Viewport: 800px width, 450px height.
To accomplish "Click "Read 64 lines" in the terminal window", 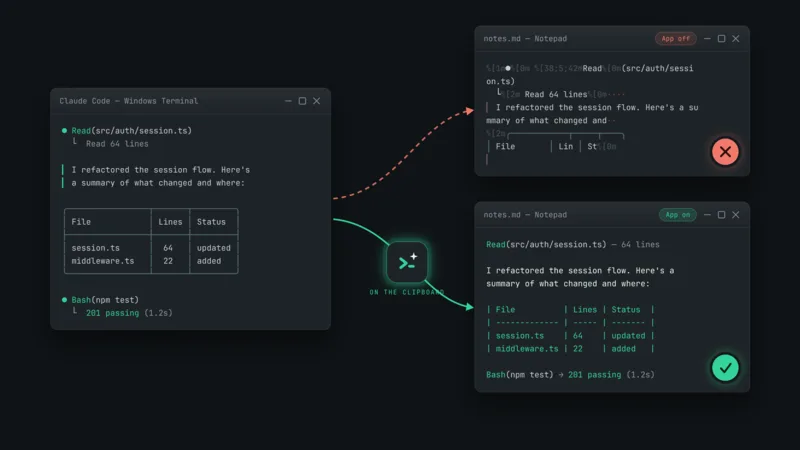I will coord(117,144).
